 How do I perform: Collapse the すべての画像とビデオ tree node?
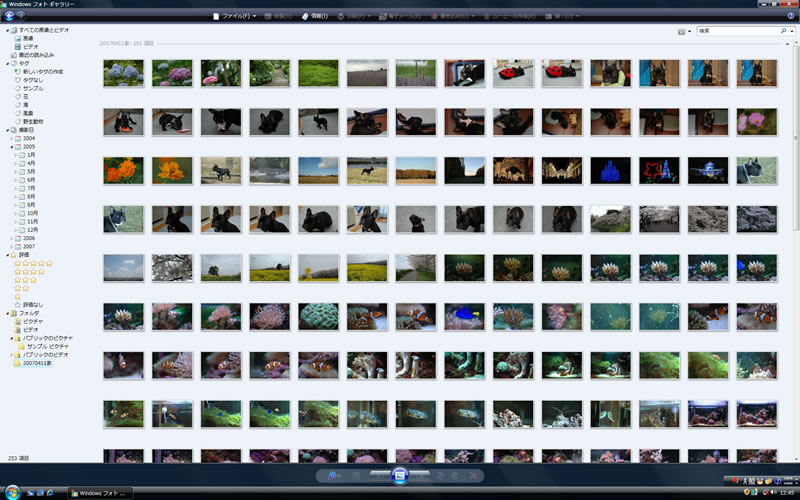pyautogui.click(x=7, y=30)
